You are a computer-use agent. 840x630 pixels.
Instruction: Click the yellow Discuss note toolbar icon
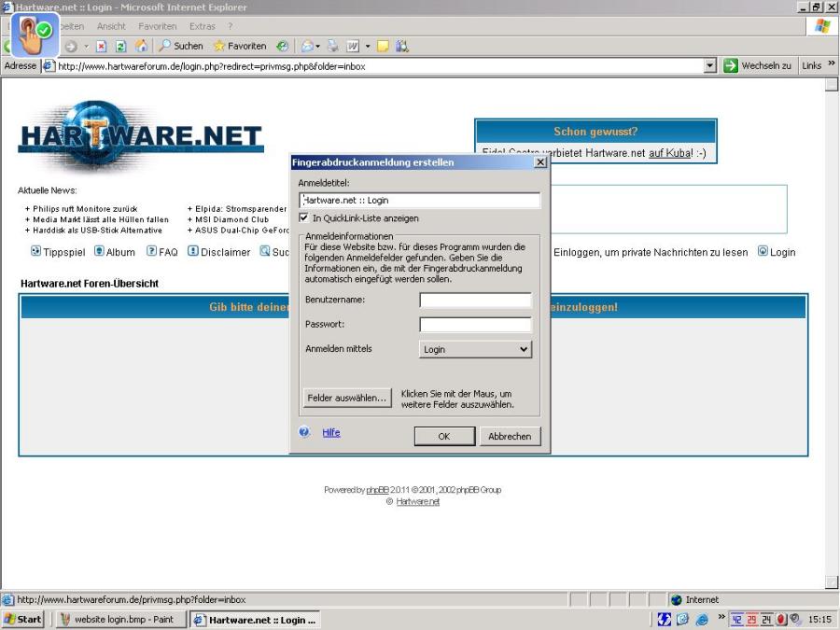click(x=383, y=46)
